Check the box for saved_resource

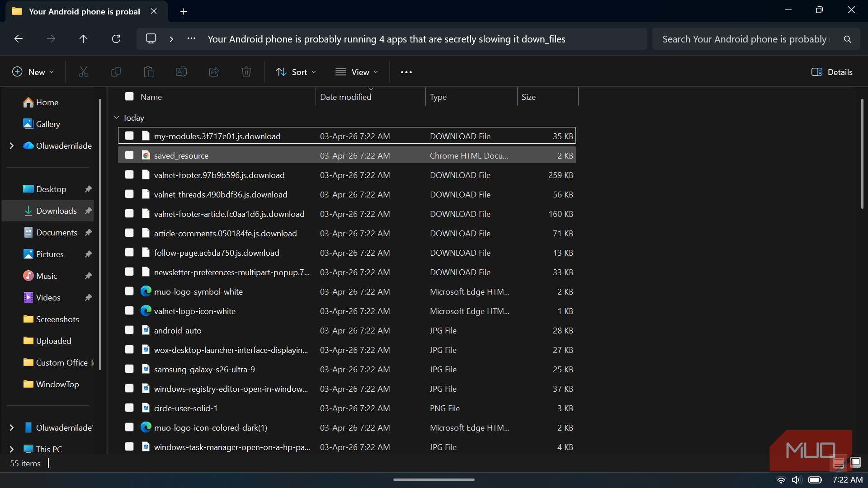(129, 155)
